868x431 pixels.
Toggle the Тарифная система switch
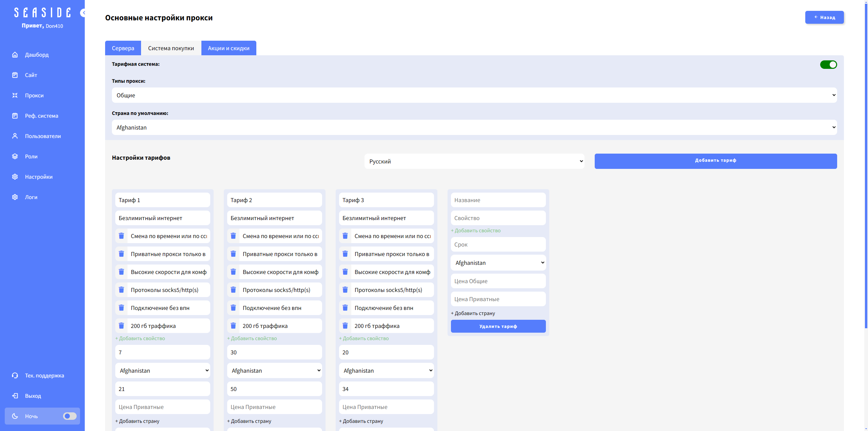point(828,64)
